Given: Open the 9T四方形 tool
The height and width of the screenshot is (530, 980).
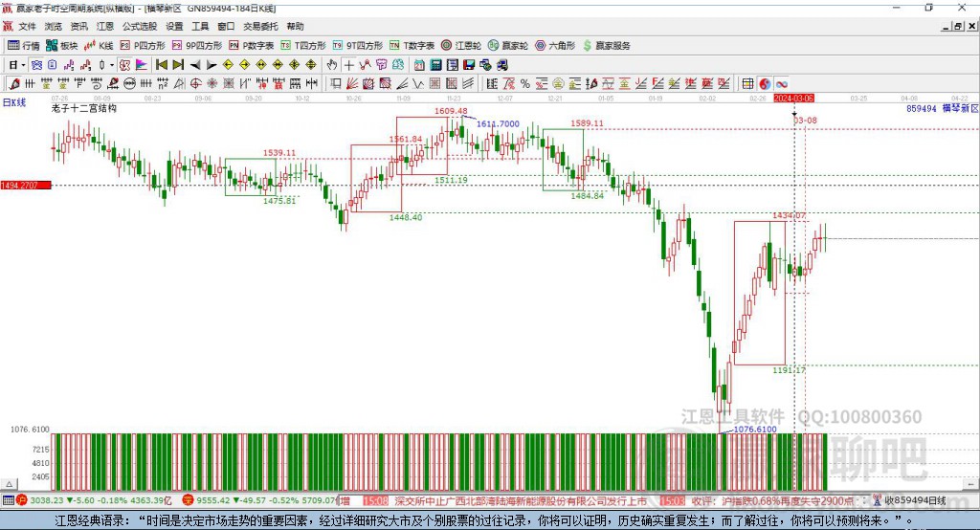Looking at the screenshot, I should [358, 46].
